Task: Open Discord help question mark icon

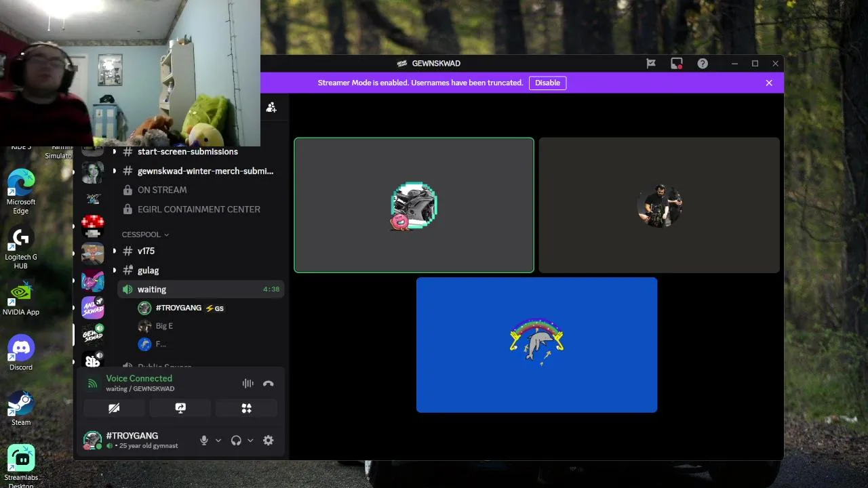Action: pyautogui.click(x=703, y=63)
